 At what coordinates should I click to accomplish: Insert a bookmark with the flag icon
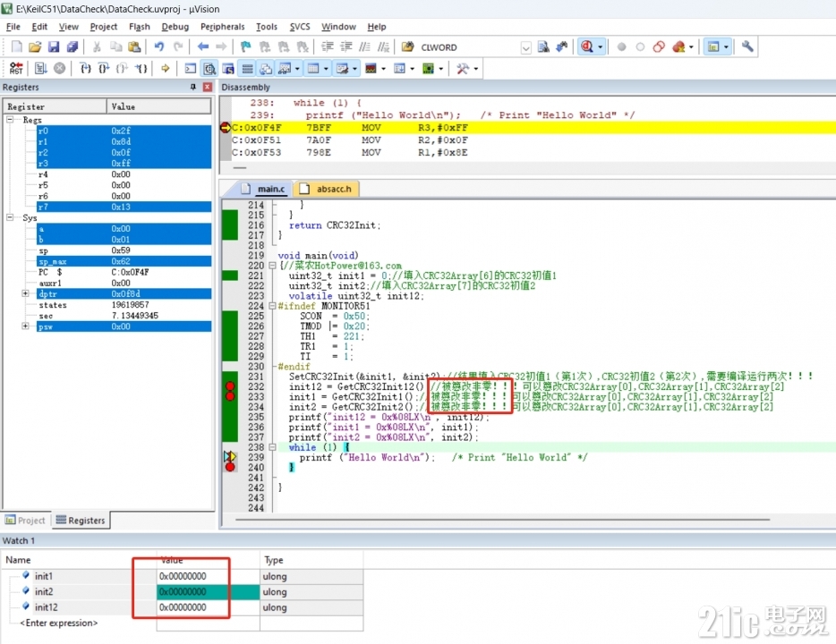tap(246, 47)
